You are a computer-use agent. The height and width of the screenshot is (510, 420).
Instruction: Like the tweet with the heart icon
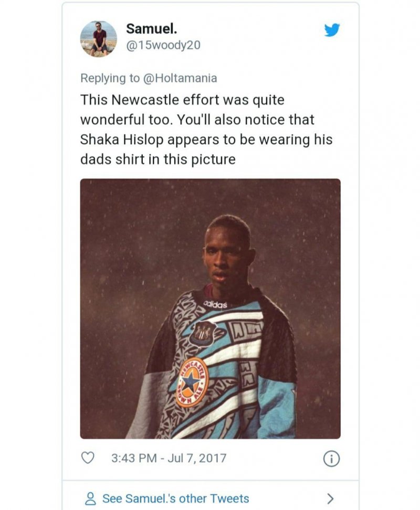[89, 458]
